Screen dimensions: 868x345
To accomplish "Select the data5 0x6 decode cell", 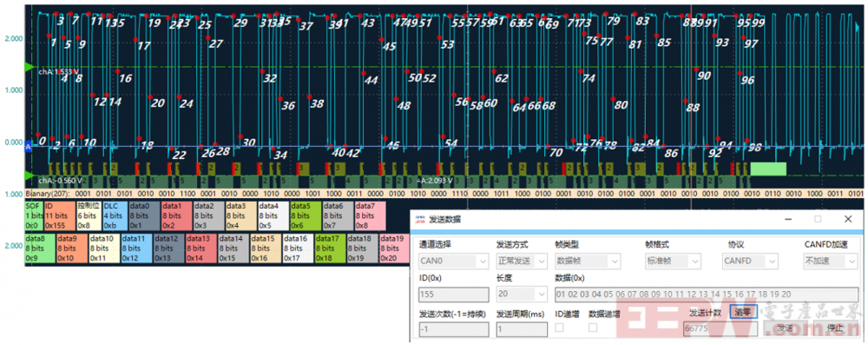I will pyautogui.click(x=306, y=216).
